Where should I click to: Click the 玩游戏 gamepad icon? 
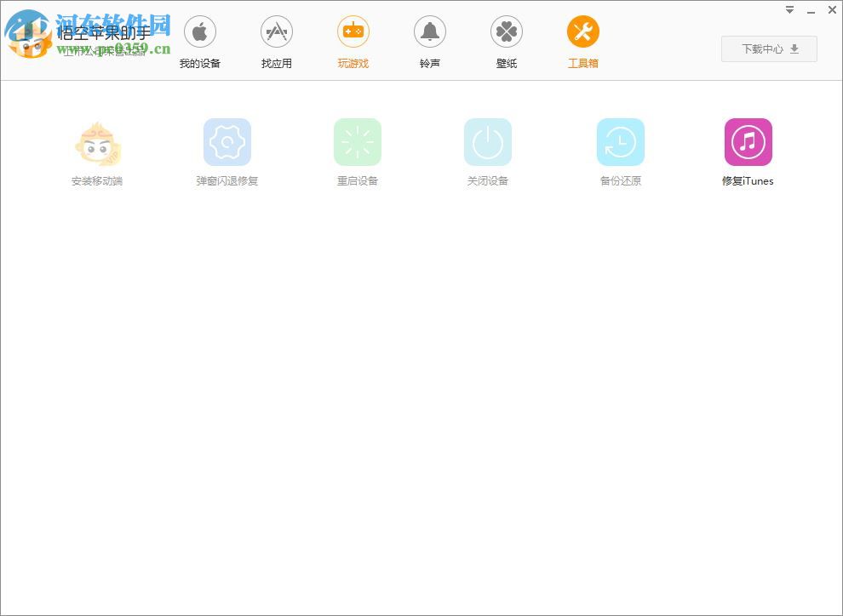[x=353, y=30]
